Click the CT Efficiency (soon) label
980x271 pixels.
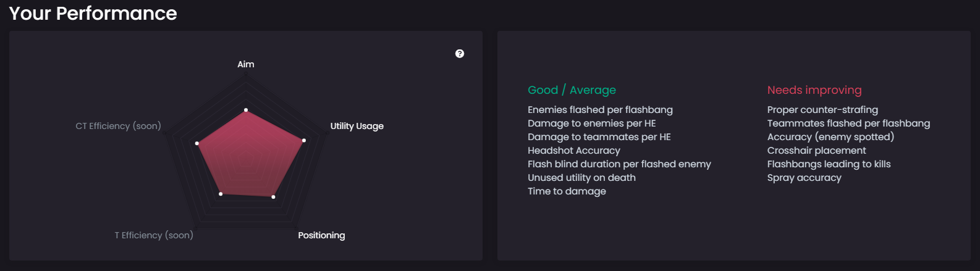pyautogui.click(x=118, y=126)
